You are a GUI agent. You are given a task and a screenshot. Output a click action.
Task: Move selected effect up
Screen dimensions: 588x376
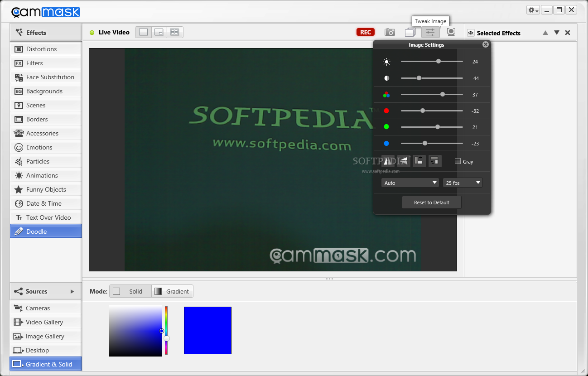point(545,33)
